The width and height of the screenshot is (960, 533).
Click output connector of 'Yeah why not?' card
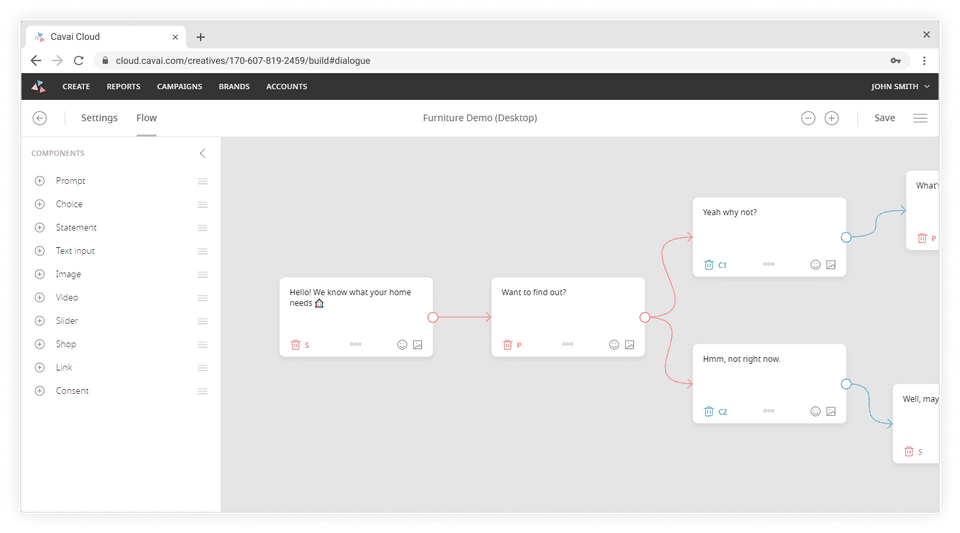coord(846,237)
